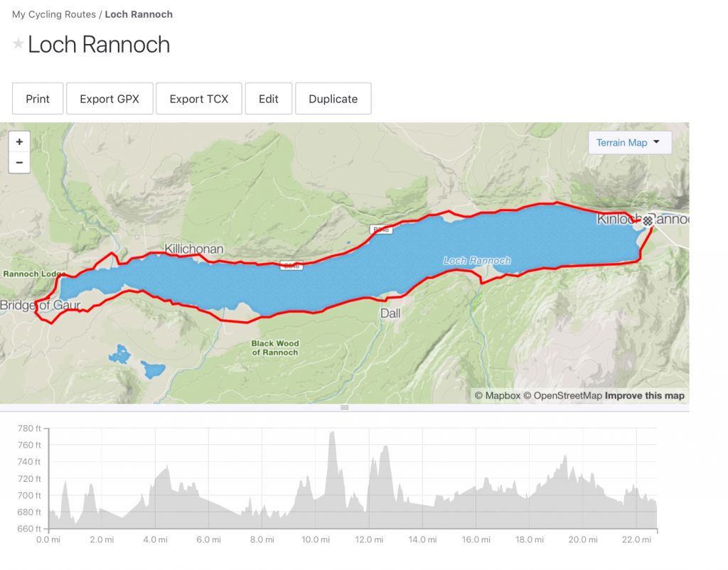Screen dimensions: 728x570
Task: Click the drag handle below the map
Action: [344, 407]
